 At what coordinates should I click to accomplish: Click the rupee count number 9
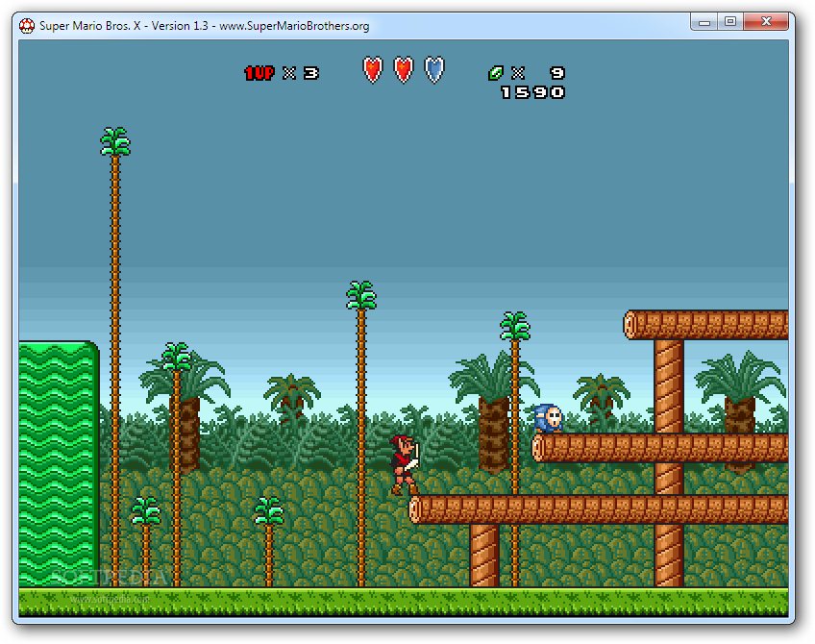tap(557, 73)
